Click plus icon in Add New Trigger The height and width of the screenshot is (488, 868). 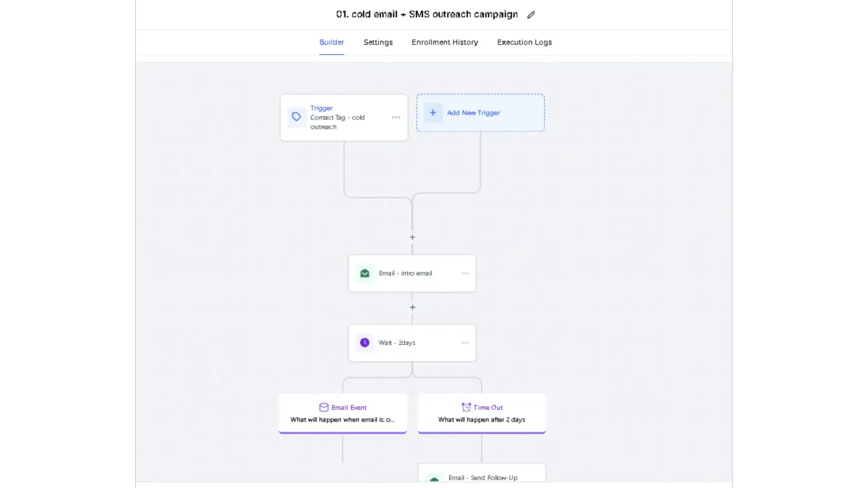point(433,113)
